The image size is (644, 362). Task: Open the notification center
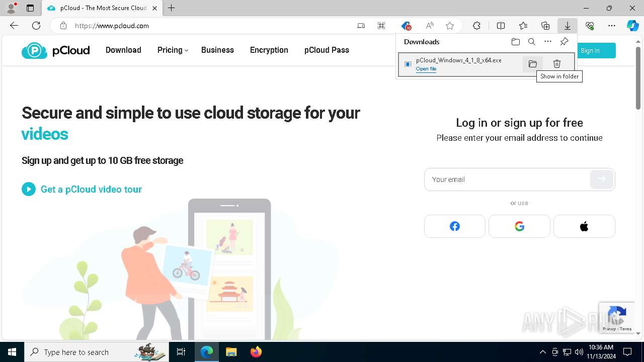coord(627,352)
